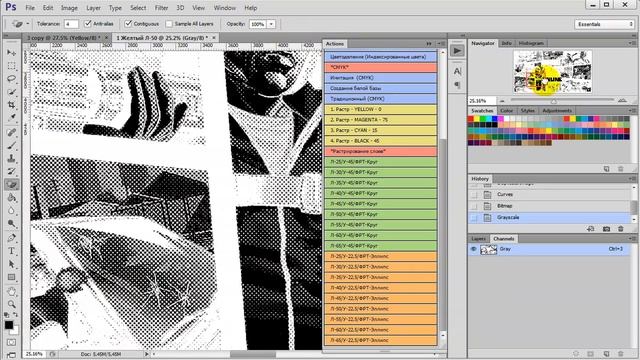Select the Path Selection tool
The image size is (640, 360).
coord(11,264)
